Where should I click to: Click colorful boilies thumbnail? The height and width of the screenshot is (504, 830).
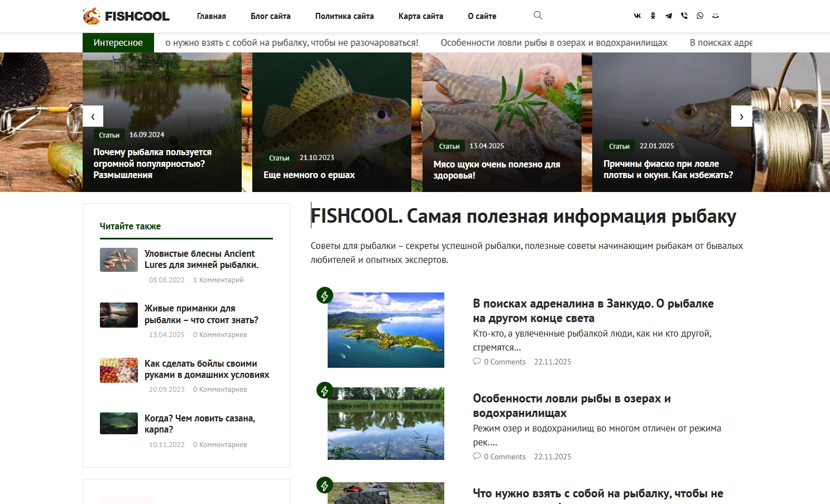[x=119, y=370]
